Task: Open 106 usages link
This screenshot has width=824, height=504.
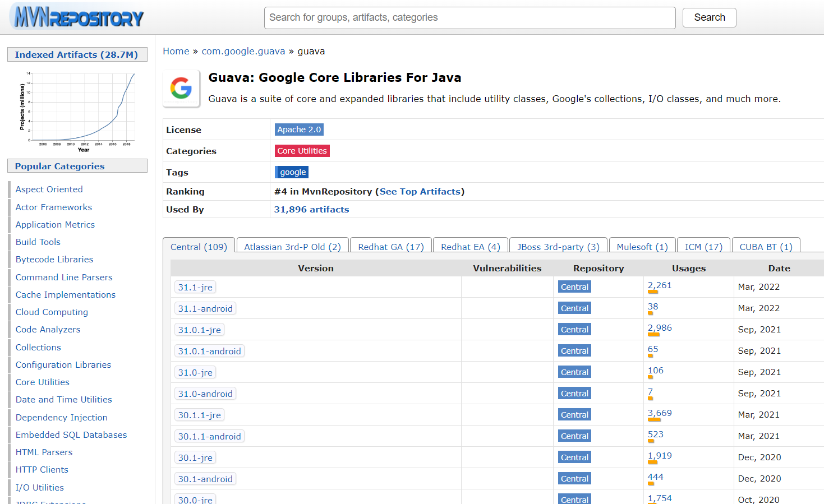Action: click(656, 371)
